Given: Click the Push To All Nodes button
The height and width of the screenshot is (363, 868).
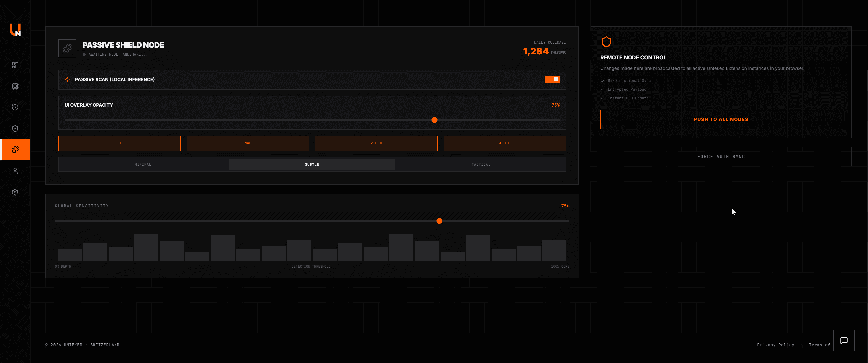Looking at the screenshot, I should (721, 119).
